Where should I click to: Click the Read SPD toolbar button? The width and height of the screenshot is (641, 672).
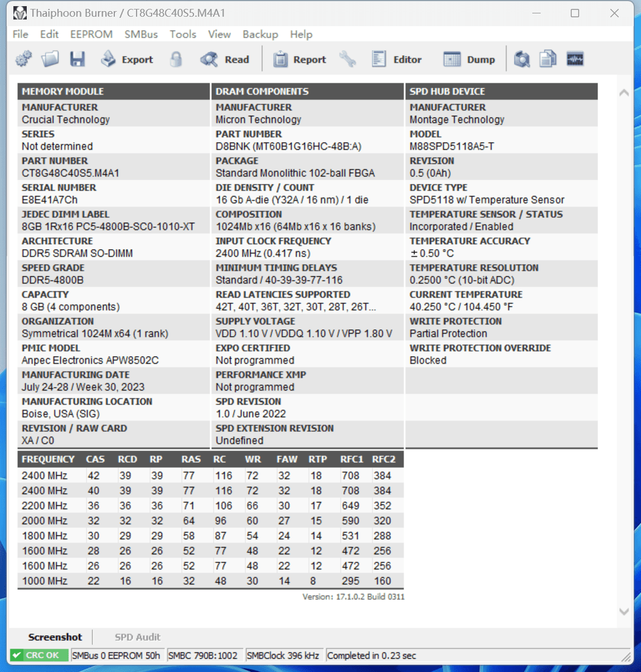tap(225, 59)
